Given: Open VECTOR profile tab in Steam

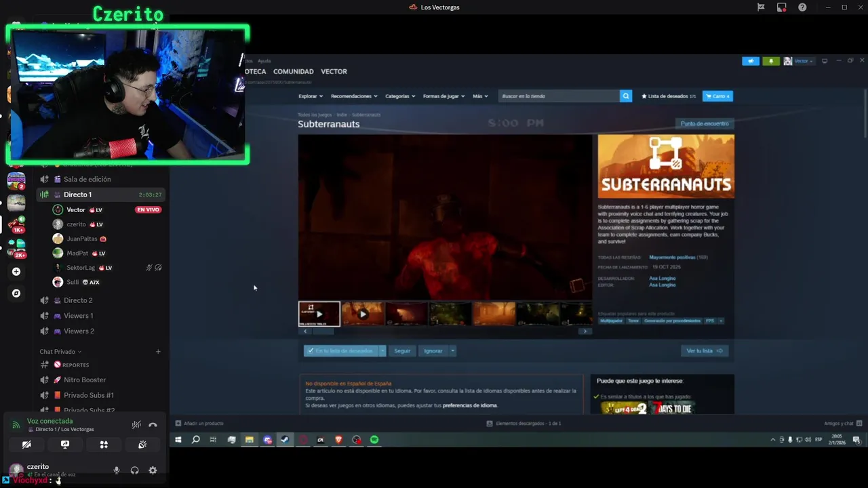Looking at the screenshot, I should tap(334, 71).
